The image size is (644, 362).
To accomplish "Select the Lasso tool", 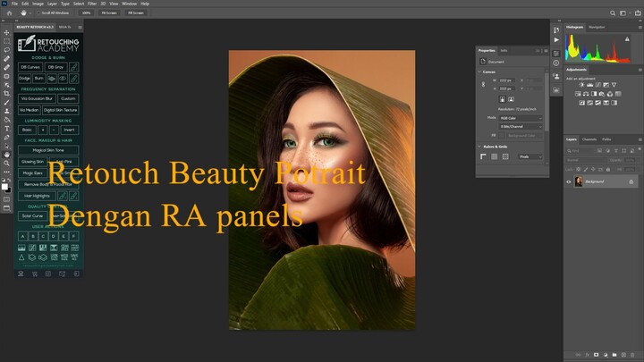I will point(6,50).
